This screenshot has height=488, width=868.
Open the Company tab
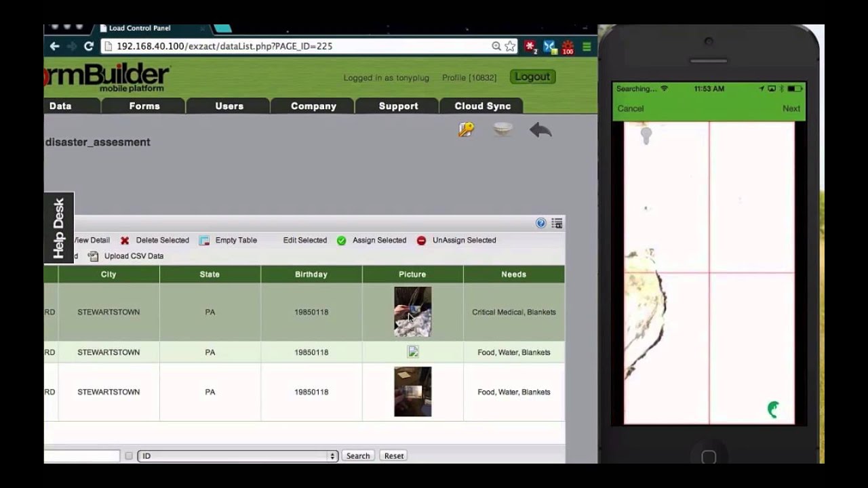(x=313, y=106)
